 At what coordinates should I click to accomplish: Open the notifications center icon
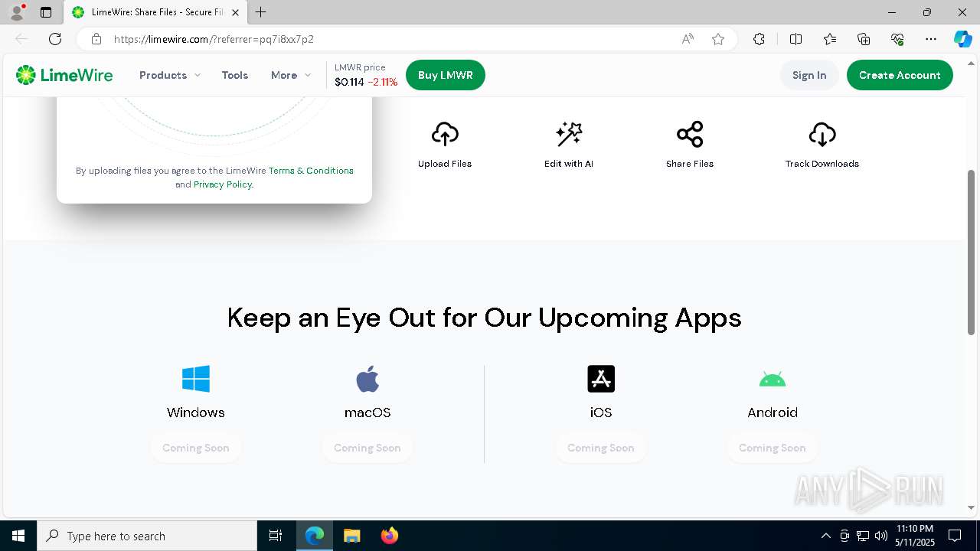(x=955, y=536)
